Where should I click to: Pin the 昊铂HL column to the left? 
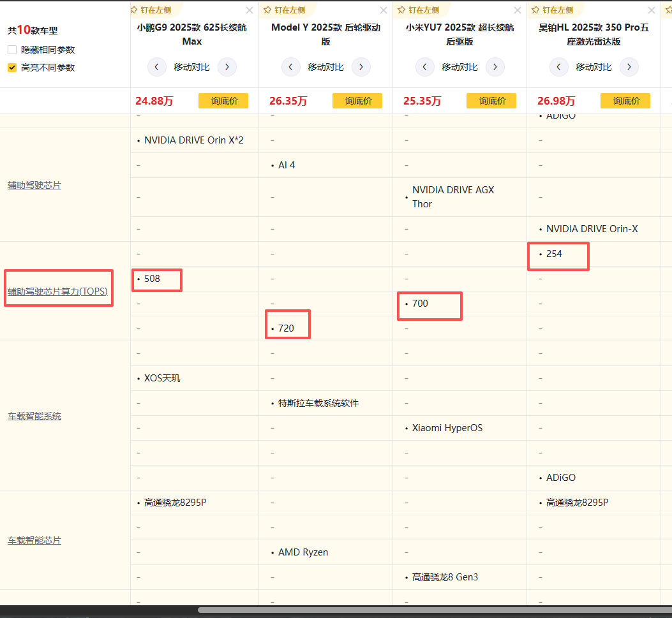point(553,10)
